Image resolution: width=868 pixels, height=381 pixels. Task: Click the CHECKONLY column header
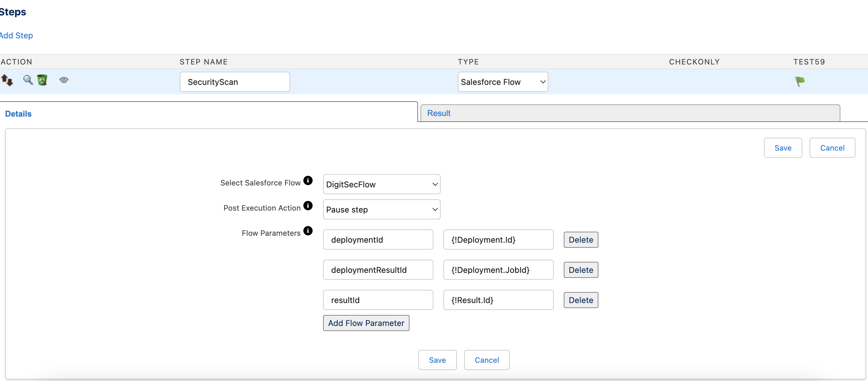(694, 62)
